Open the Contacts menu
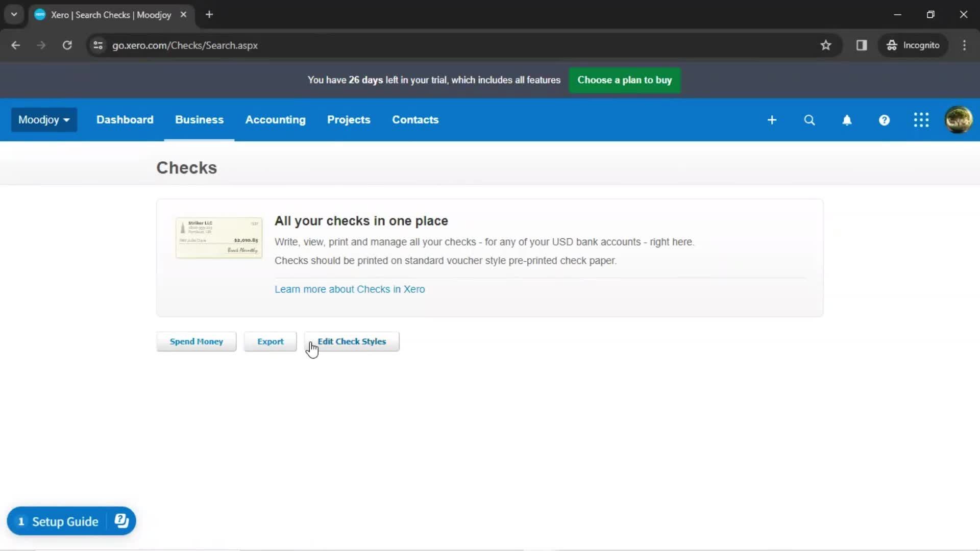 pyautogui.click(x=415, y=120)
